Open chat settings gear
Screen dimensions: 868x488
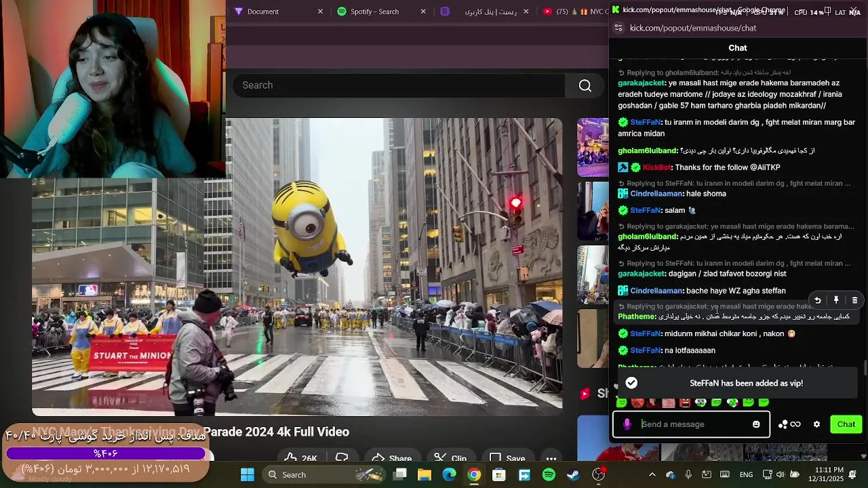click(816, 424)
